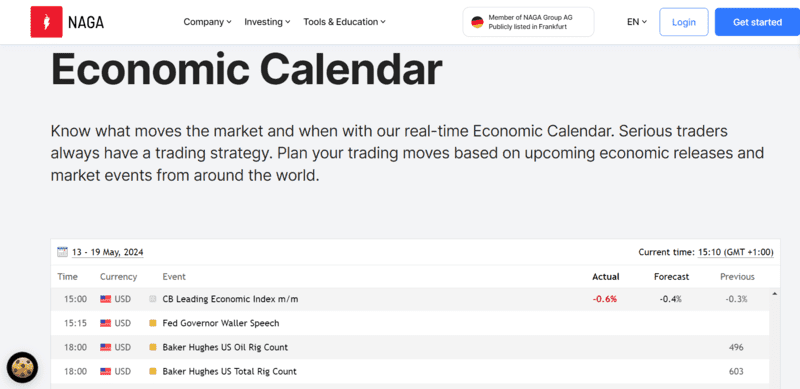Click the 15:00 time cell

coord(75,299)
